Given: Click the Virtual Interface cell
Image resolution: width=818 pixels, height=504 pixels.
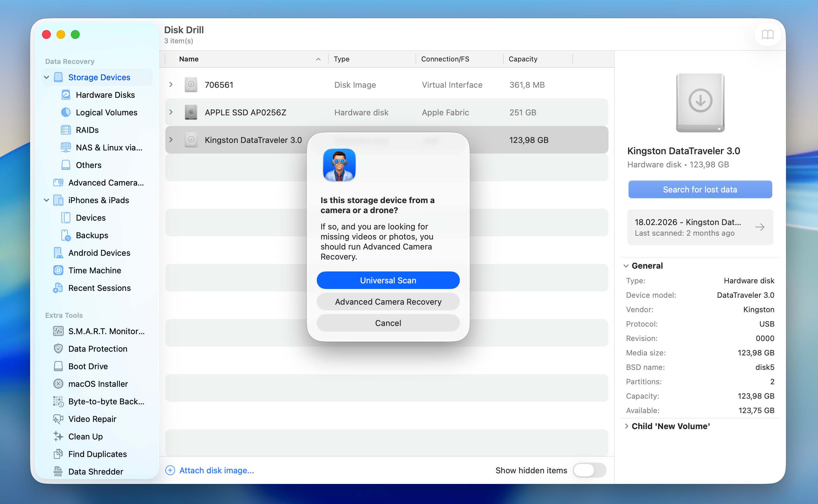Looking at the screenshot, I should click(452, 85).
